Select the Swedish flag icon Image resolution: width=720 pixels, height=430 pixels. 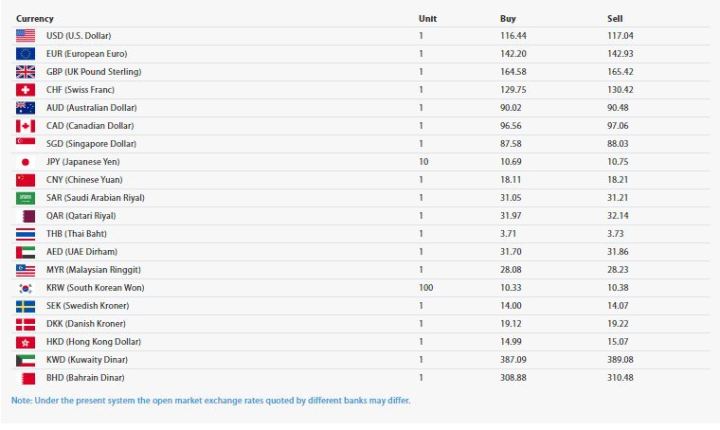point(25,306)
